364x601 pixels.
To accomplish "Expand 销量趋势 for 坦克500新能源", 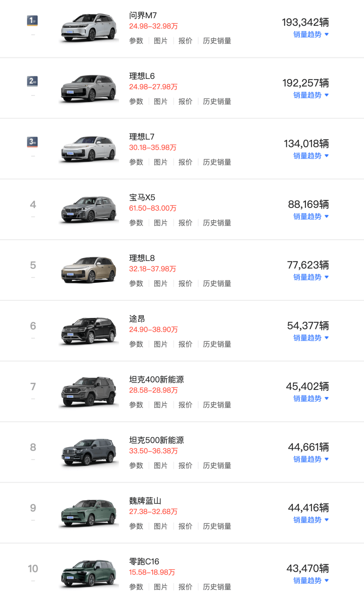I will coord(311,459).
